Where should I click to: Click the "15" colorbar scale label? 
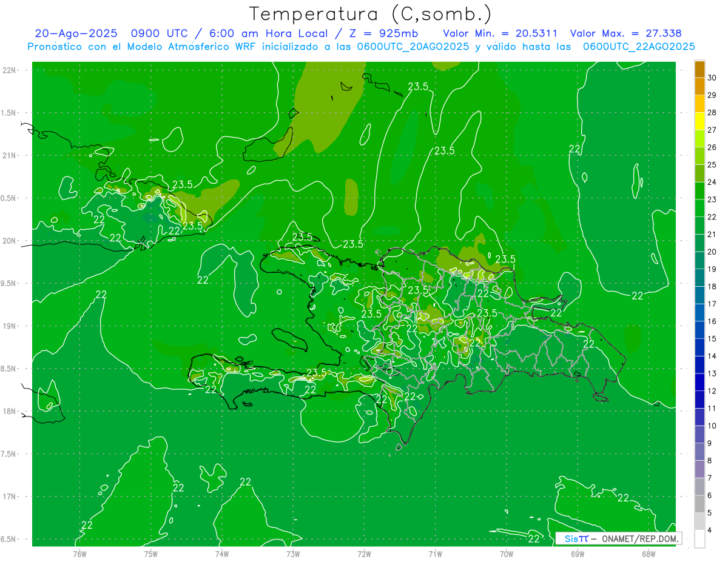coord(712,338)
